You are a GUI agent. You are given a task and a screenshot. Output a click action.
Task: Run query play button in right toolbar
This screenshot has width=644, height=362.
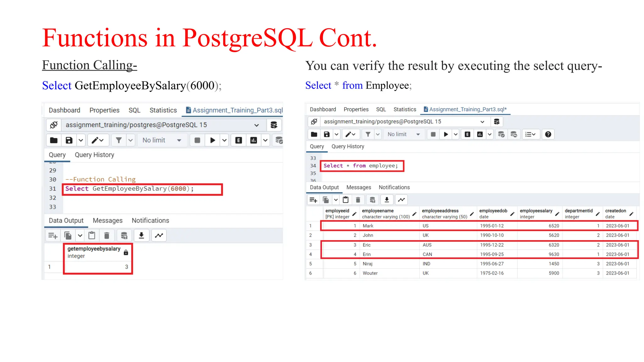pyautogui.click(x=446, y=134)
